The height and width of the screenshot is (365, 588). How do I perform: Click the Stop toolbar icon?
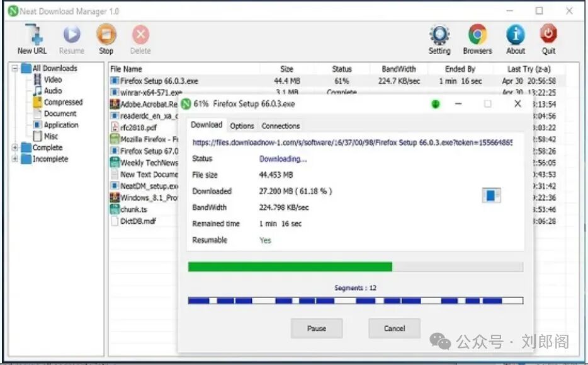point(106,35)
